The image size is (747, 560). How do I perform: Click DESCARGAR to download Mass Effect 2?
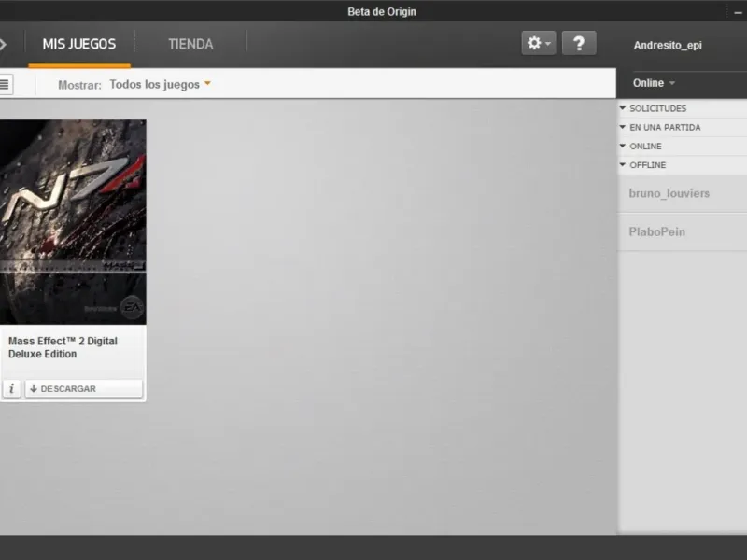pyautogui.click(x=84, y=388)
